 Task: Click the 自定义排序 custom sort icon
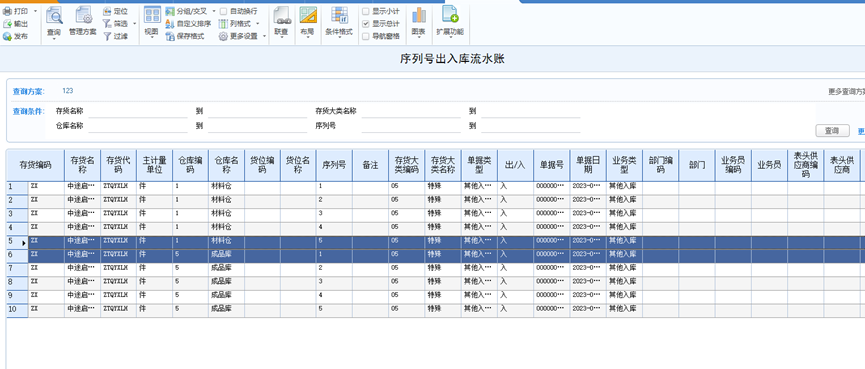coord(170,24)
